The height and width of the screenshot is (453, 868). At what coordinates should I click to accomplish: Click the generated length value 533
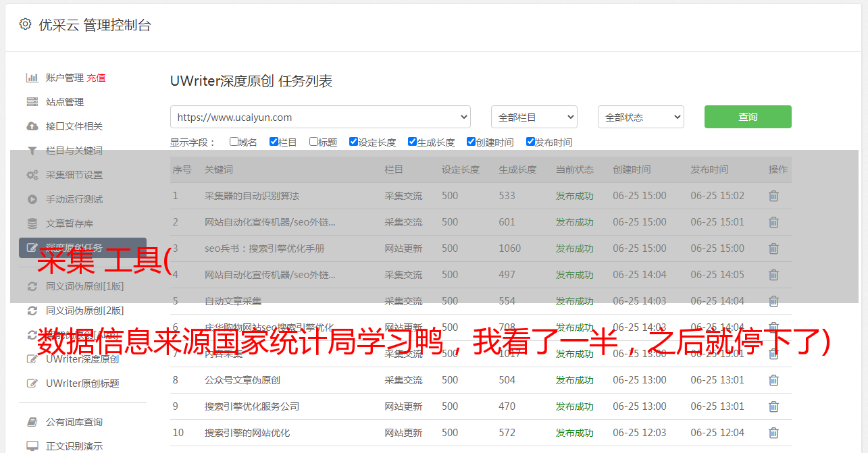(507, 196)
